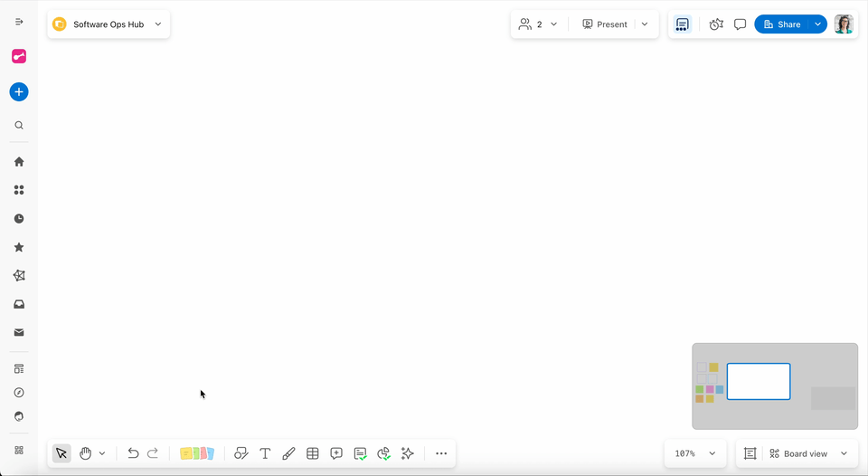Redo the last action
This screenshot has height=476, width=868.
point(153,453)
